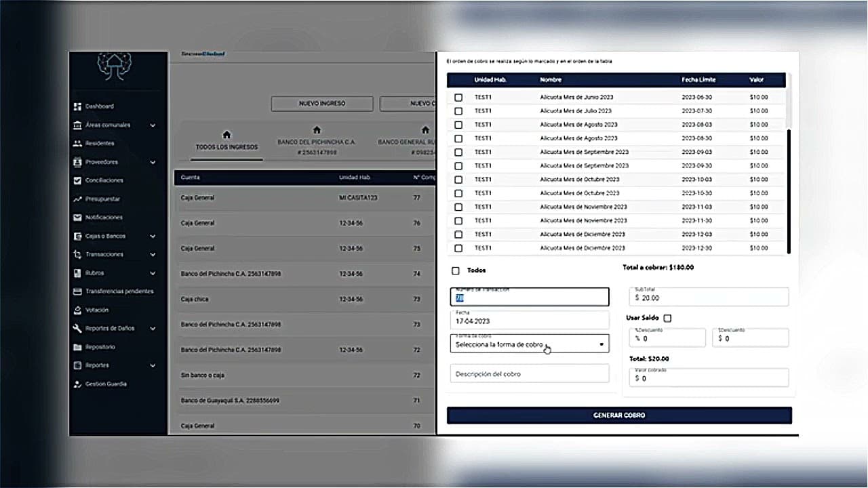This screenshot has height=488, width=868.
Task: Open the Forma de cobro dropdown
Action: pyautogui.click(x=530, y=344)
